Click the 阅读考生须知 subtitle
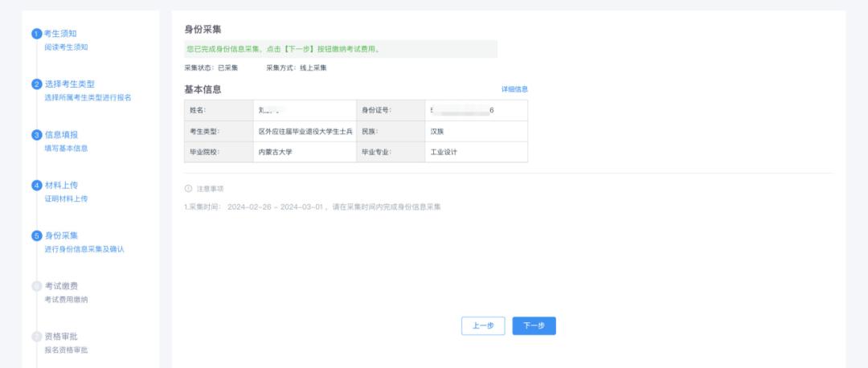This screenshot has width=868, height=368. click(x=66, y=47)
